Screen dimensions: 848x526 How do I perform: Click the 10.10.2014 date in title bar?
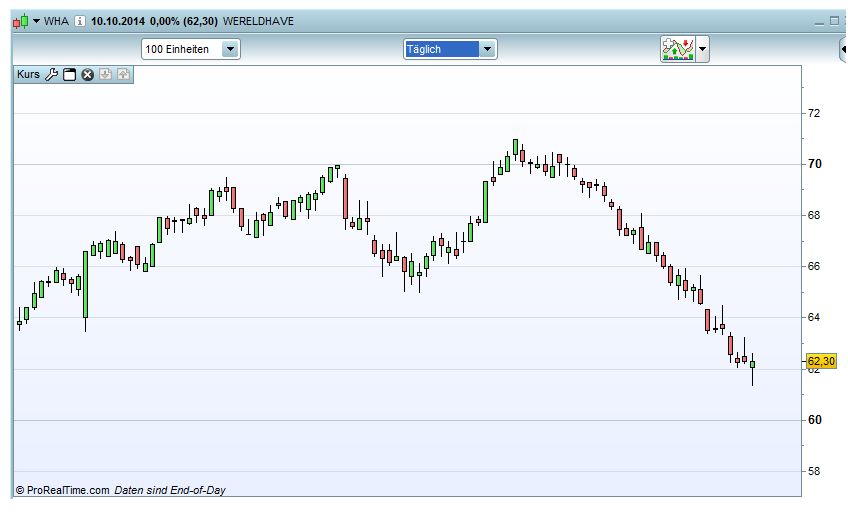point(117,21)
